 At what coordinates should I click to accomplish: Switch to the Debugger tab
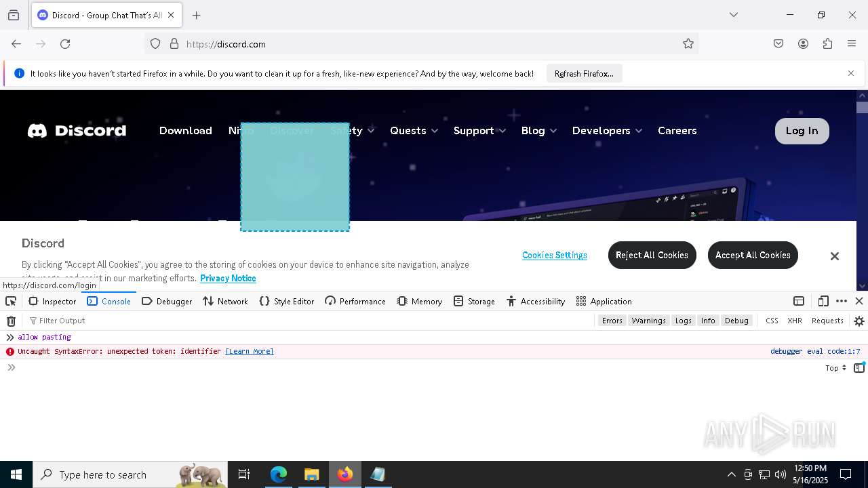click(x=167, y=302)
